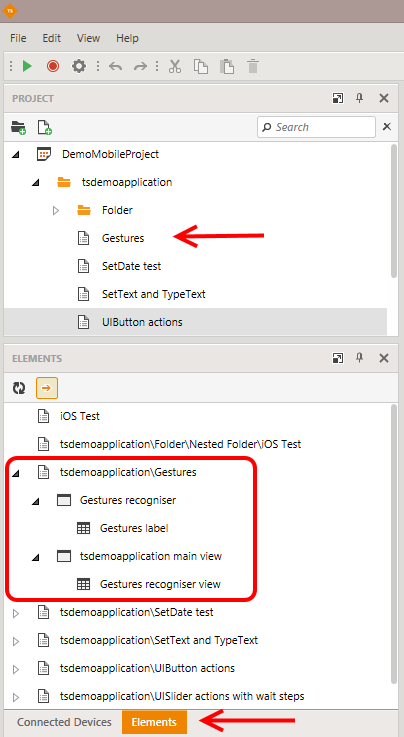
Task: Add new test file in Project panel
Action: pyautogui.click(x=45, y=127)
